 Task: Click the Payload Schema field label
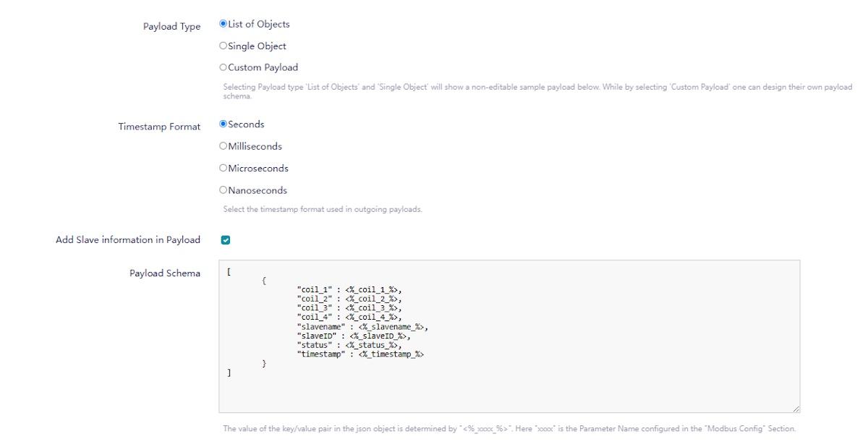point(165,273)
